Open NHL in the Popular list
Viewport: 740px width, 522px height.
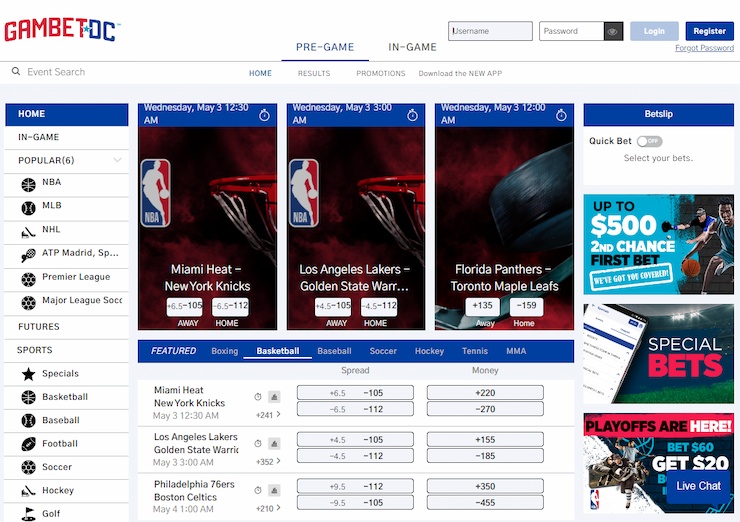click(x=67, y=231)
